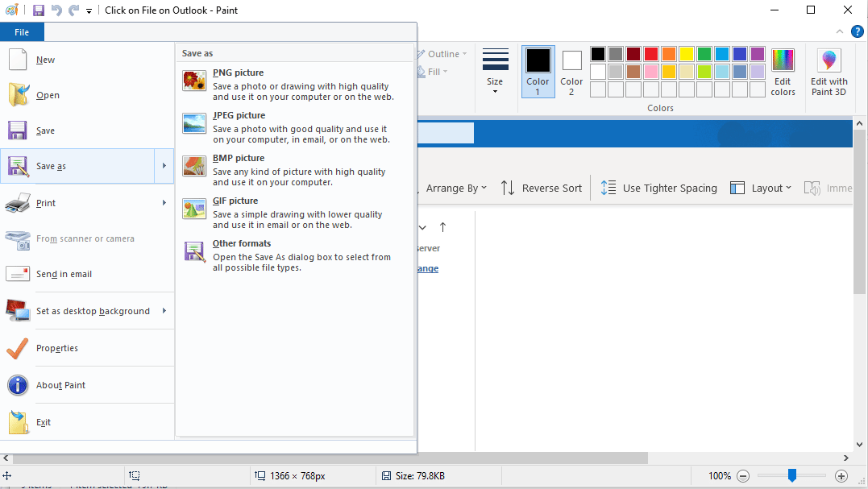Click the File tab
Image resolution: width=868 pixels, height=489 pixels.
22,32
